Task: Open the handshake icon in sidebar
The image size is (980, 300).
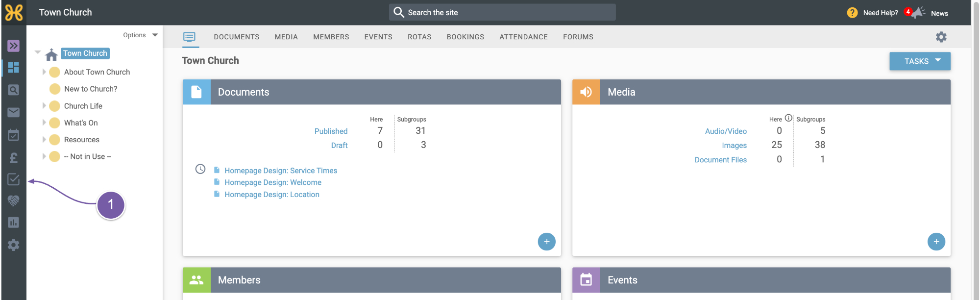Action: click(x=13, y=200)
